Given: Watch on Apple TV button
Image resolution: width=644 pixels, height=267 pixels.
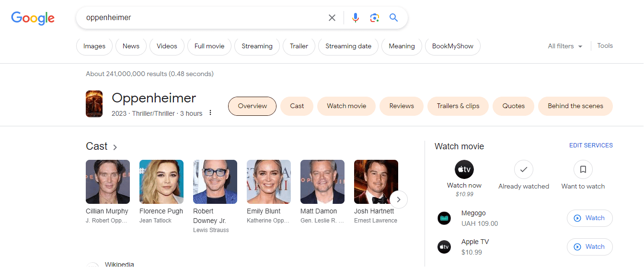Looking at the screenshot, I should click(590, 247).
